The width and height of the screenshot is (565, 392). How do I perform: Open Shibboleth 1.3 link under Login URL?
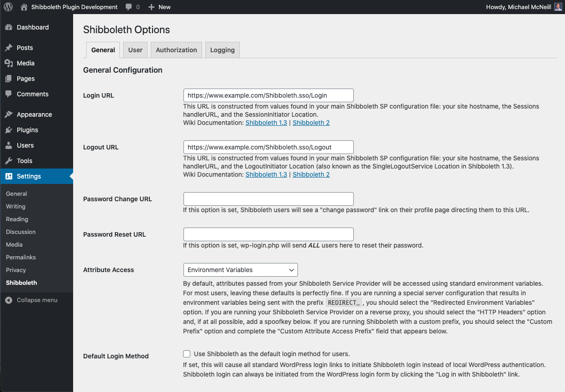pyautogui.click(x=266, y=123)
